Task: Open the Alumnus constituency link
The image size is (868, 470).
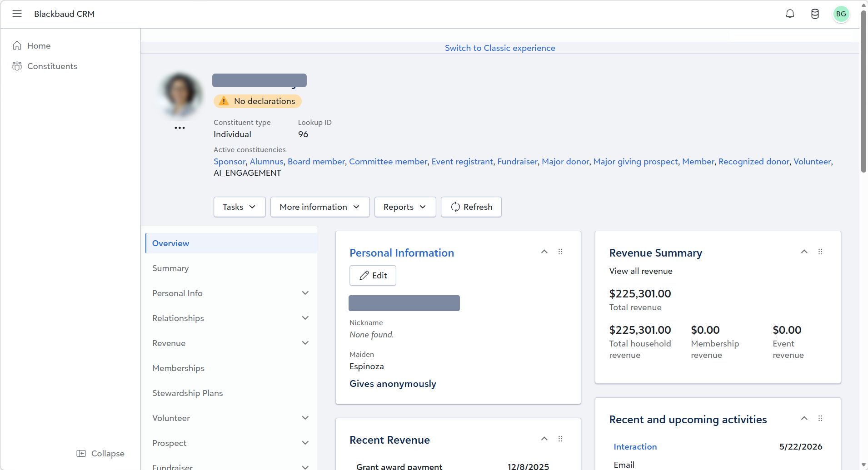Action: (267, 161)
